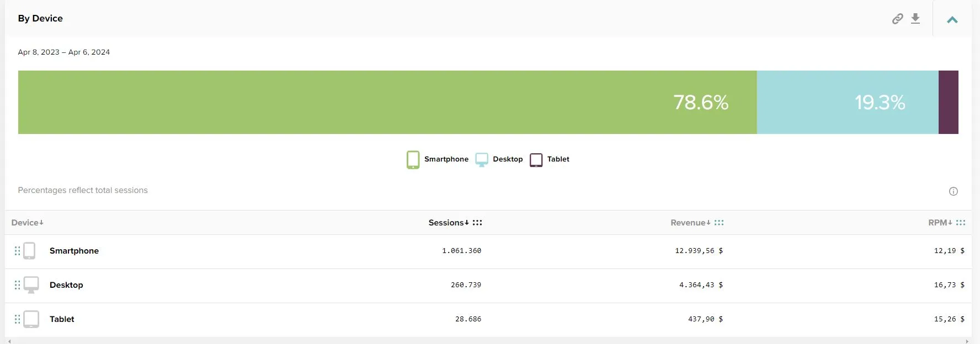
Task: Click the blue Desktop 19.3% bar segment
Action: 847,102
